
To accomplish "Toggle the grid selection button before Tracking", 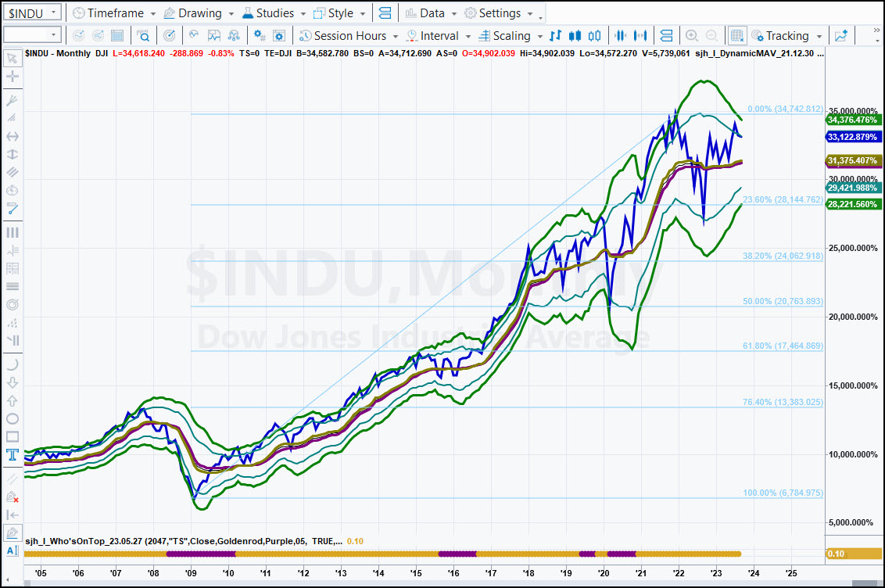I will [x=736, y=35].
